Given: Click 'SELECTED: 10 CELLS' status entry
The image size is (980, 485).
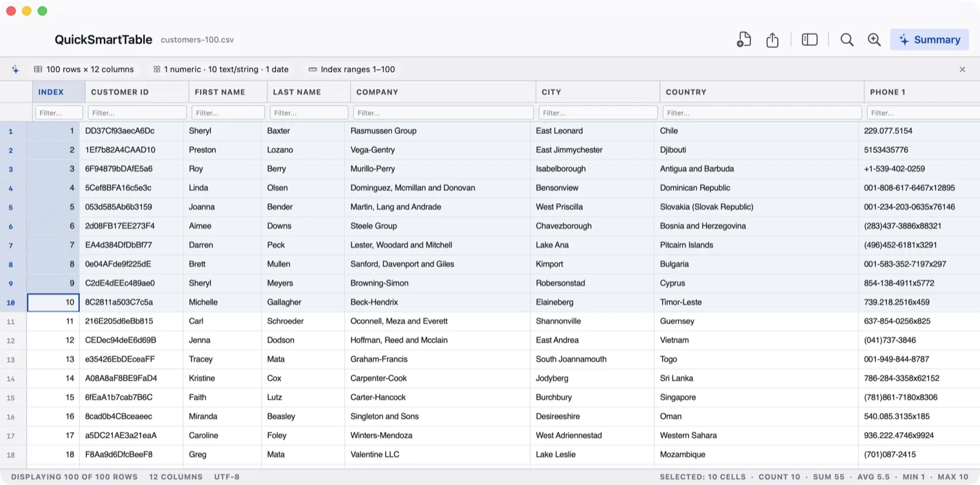Looking at the screenshot, I should [x=703, y=477].
